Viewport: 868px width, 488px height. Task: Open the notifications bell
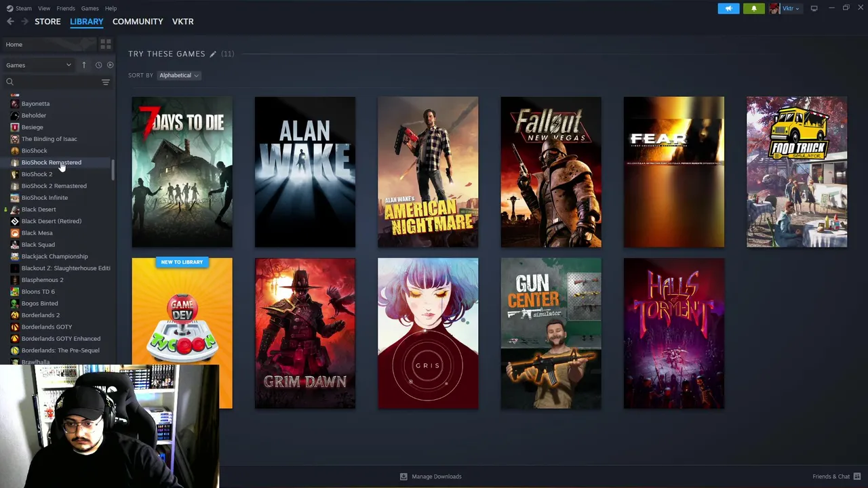pyautogui.click(x=753, y=8)
